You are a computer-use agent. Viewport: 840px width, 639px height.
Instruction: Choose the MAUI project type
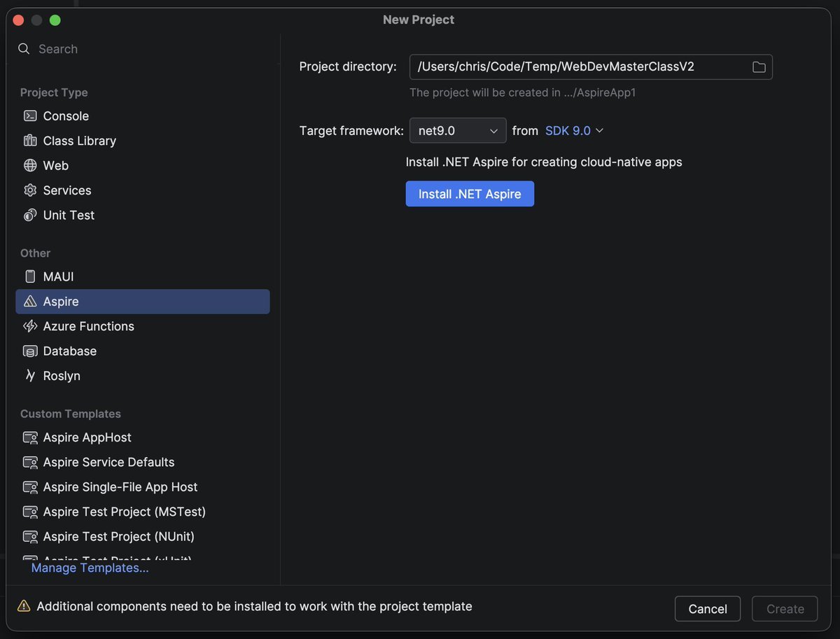point(143,277)
